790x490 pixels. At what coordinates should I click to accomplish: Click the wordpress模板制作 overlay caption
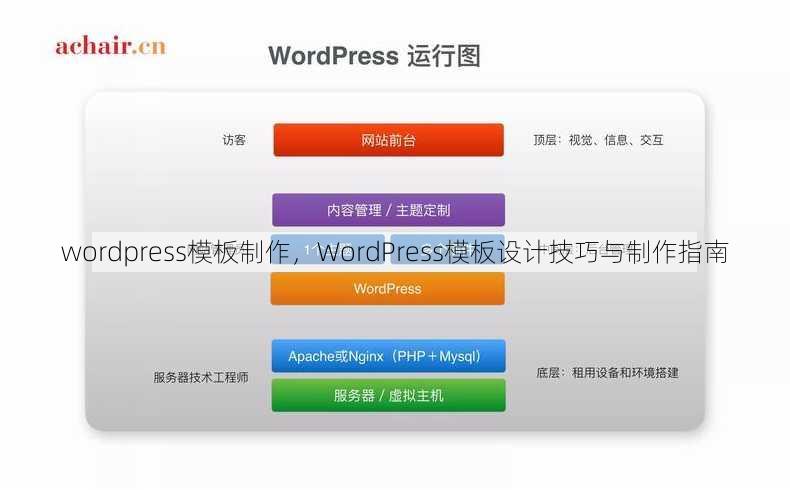click(394, 252)
